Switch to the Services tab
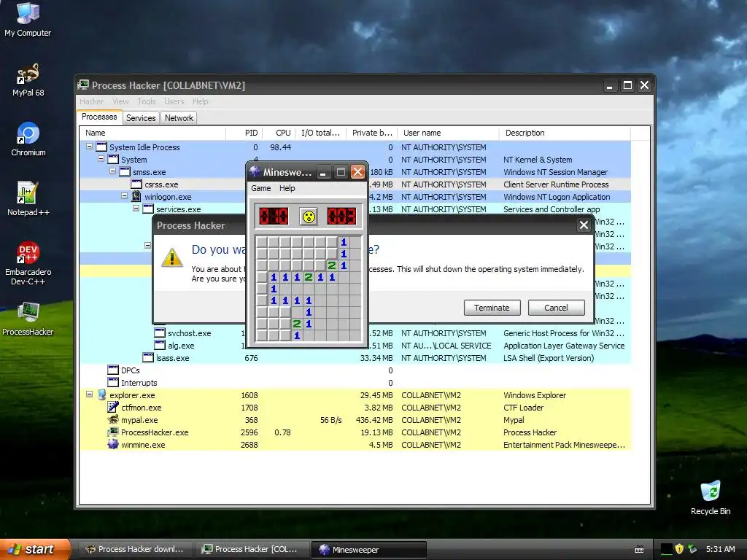Viewport: 747px width, 560px height. click(141, 118)
